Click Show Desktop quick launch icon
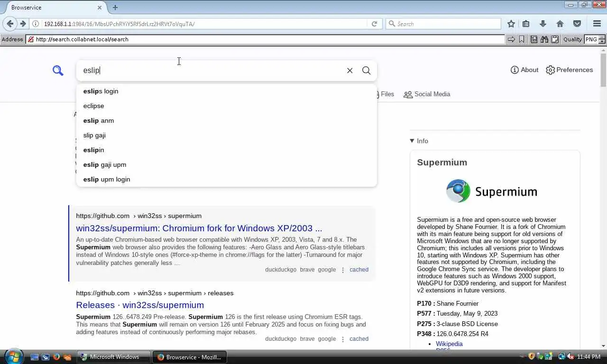The image size is (607, 364). click(35, 357)
